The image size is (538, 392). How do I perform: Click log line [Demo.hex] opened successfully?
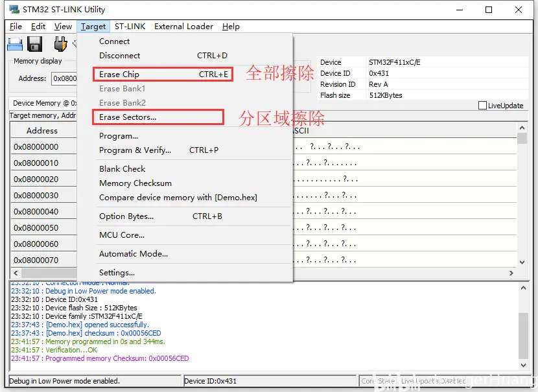pyautogui.click(x=80, y=325)
